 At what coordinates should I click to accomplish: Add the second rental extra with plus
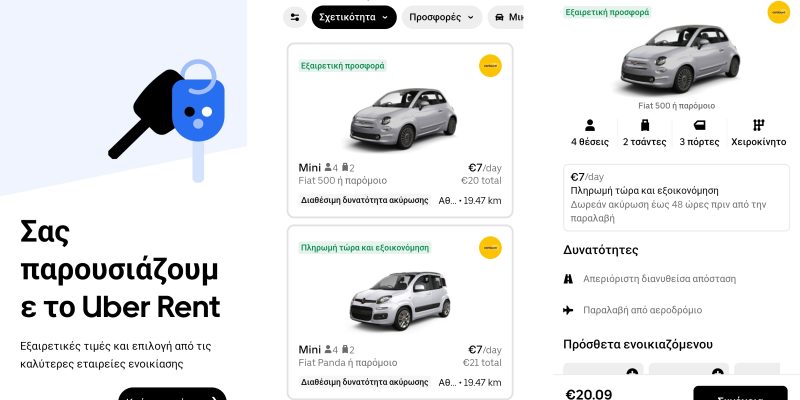(718, 372)
